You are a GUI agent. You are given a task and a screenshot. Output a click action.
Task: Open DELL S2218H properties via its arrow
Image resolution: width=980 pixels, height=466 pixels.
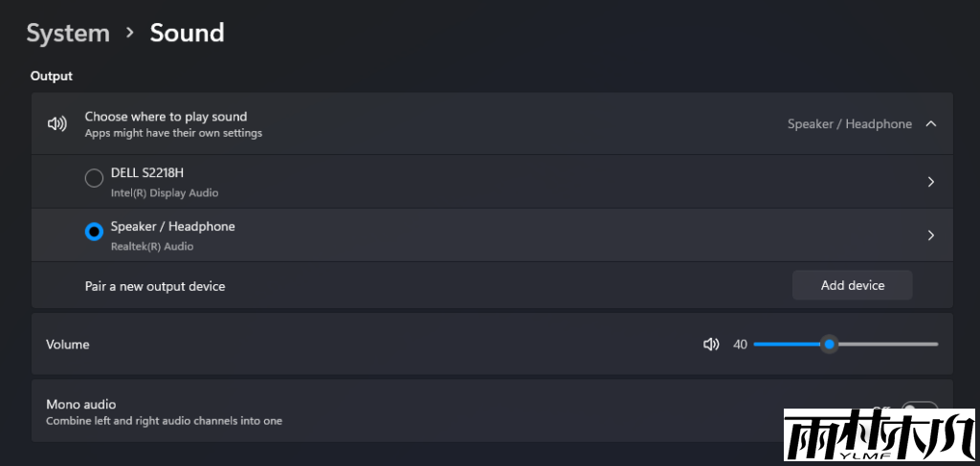931,182
